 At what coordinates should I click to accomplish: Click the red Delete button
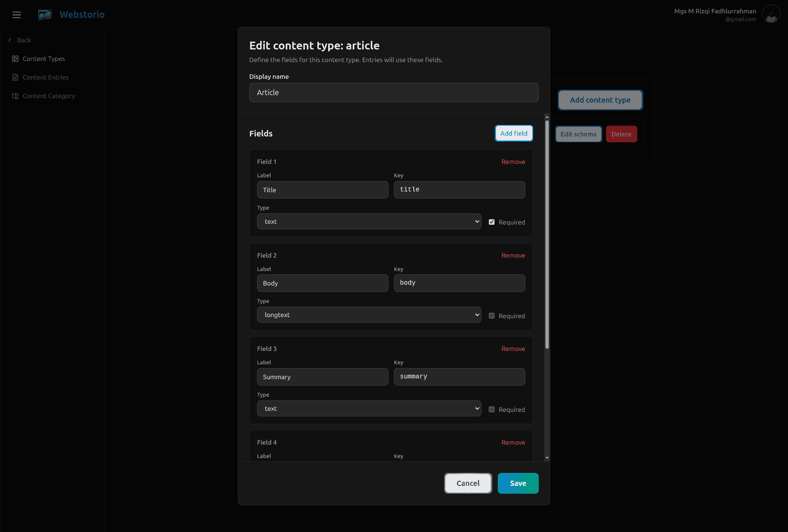pyautogui.click(x=621, y=134)
